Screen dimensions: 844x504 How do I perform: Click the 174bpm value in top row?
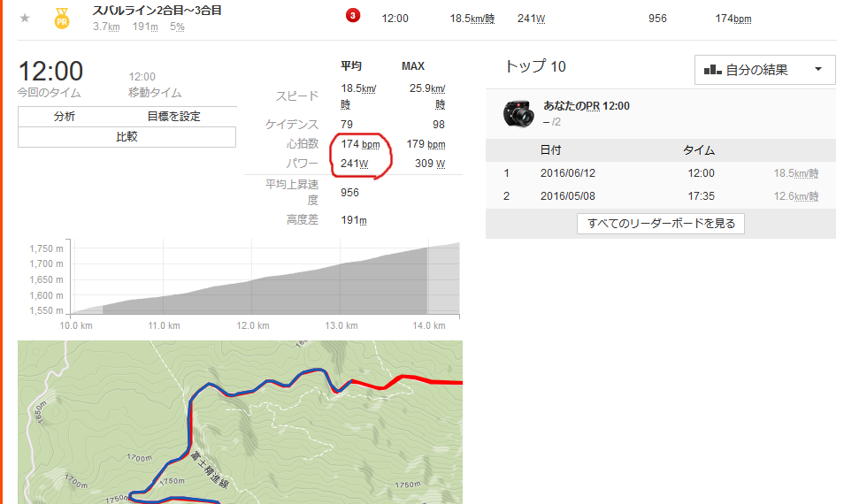733,19
